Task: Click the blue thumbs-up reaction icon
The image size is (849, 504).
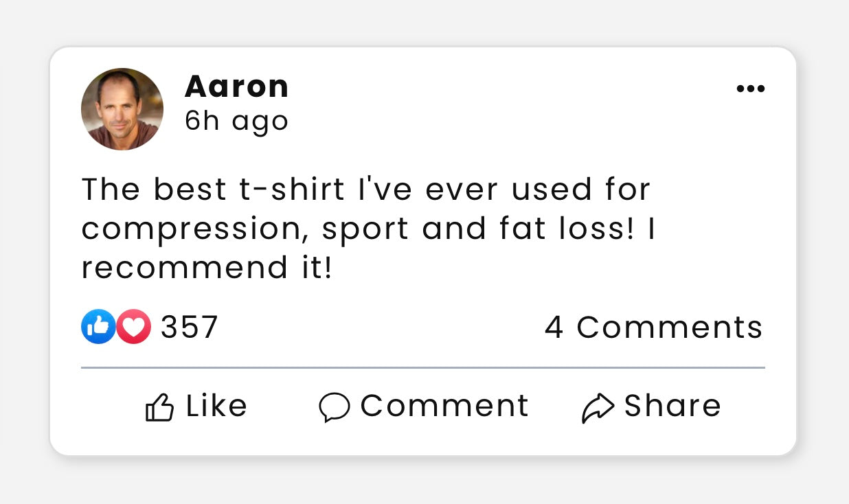Action: (98, 327)
